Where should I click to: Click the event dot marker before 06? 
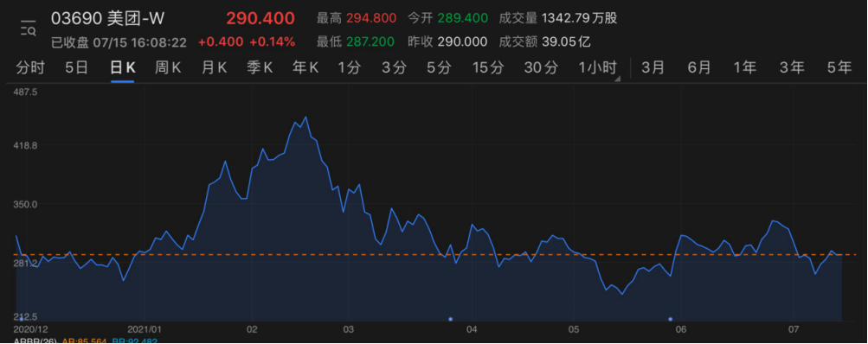coord(671,319)
